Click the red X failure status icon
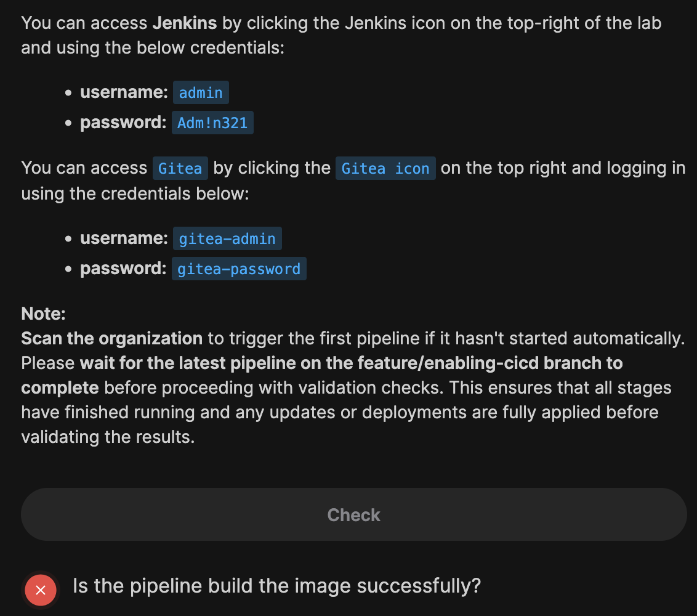 pos(41,590)
